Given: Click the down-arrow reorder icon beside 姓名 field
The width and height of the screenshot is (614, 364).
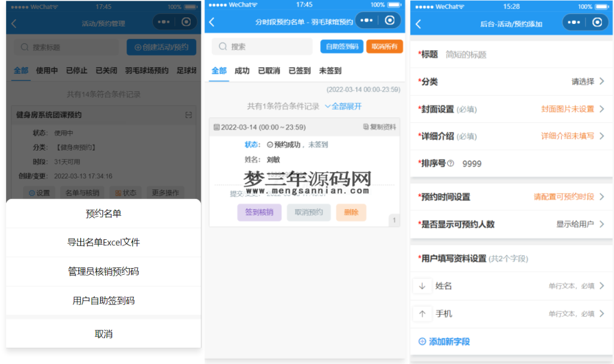Looking at the screenshot, I should click(423, 286).
